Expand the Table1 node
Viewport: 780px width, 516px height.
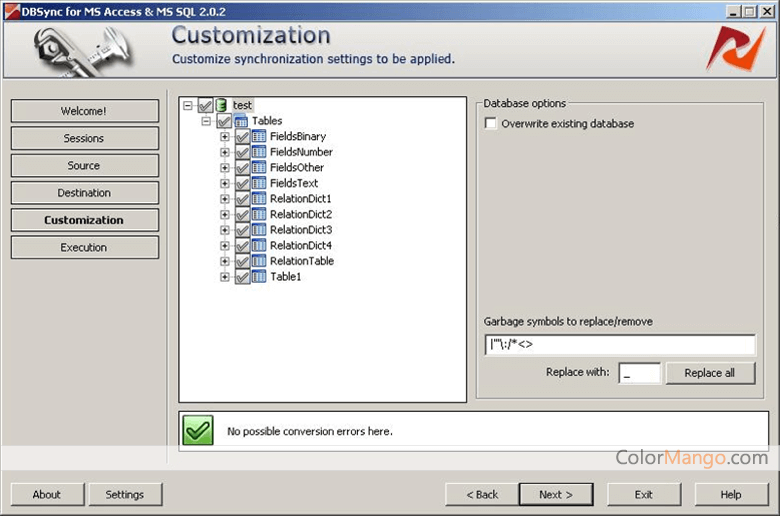pyautogui.click(x=225, y=277)
